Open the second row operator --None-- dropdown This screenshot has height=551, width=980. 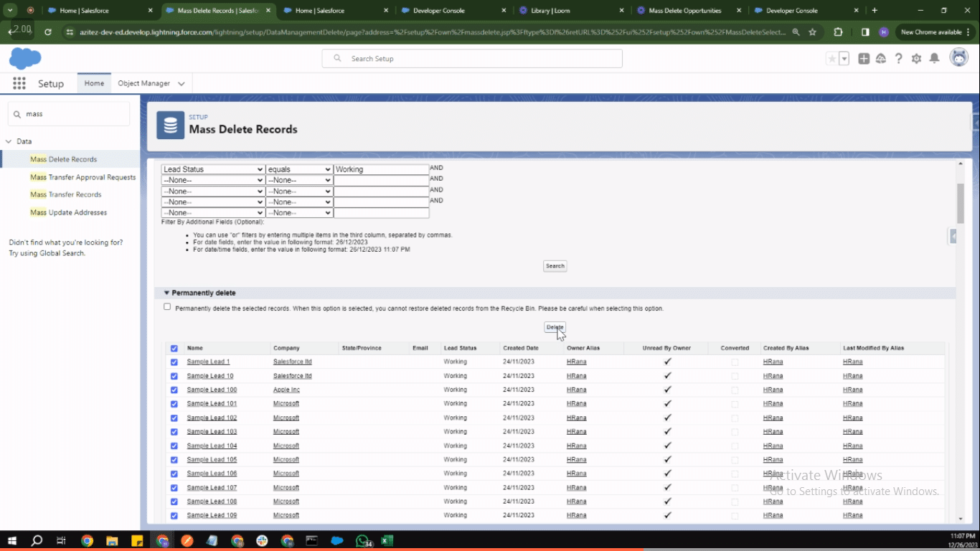coord(299,180)
